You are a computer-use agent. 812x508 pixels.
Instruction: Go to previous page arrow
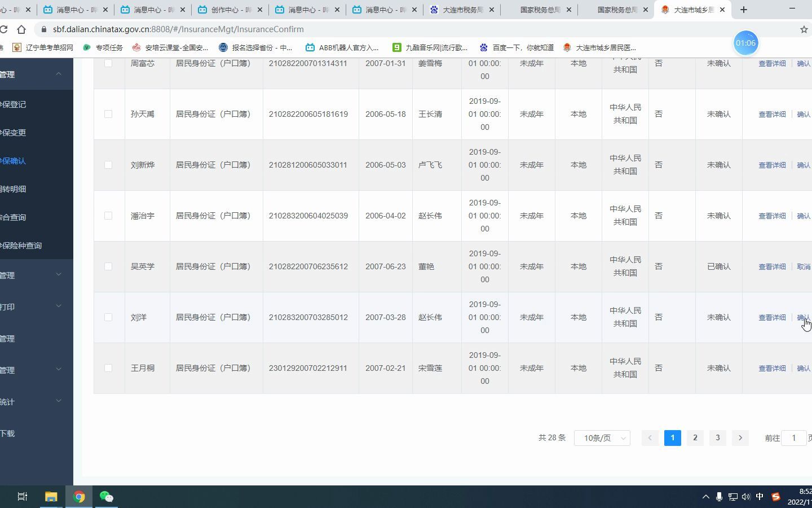(x=650, y=438)
